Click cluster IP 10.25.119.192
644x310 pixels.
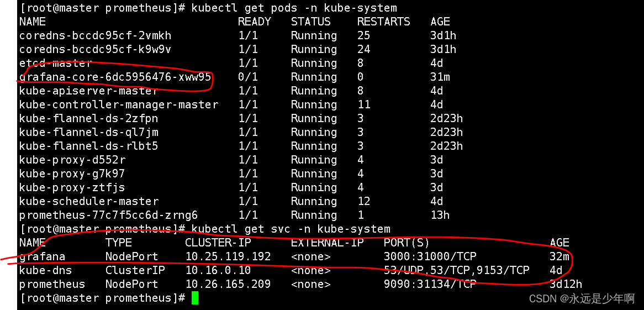tap(228, 256)
